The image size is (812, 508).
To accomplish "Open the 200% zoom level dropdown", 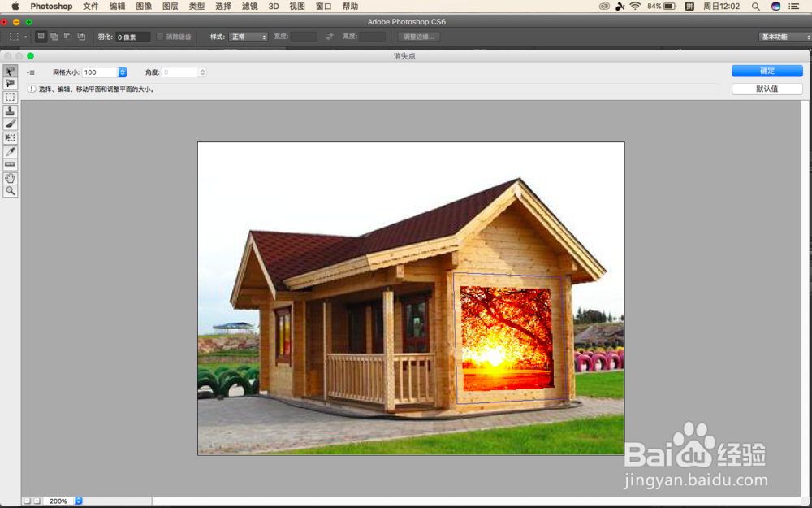I will 79,501.
